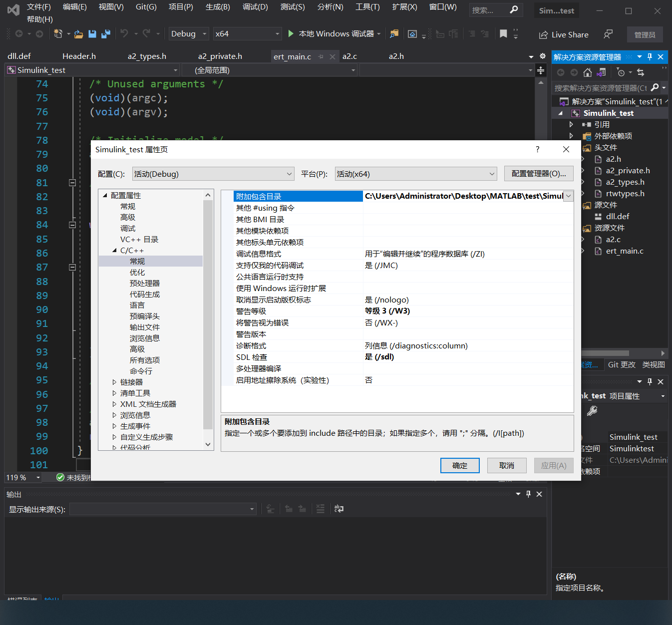The height and width of the screenshot is (625, 672).
Task: Start 本地 Windows 调试器 with the green arrow
Action: [291, 33]
